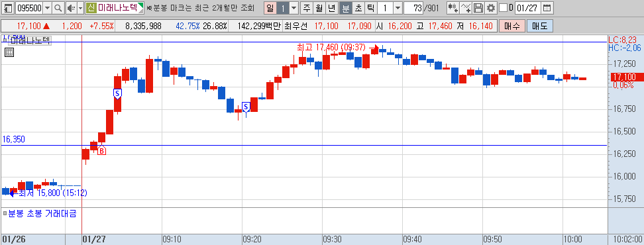The height and width of the screenshot is (245, 644).
Task: Expand the minute interval dropdown arrow
Action: tap(398, 8)
